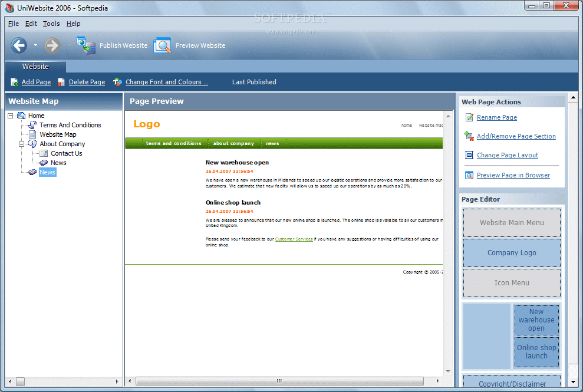583x392 pixels.
Task: Click the Add Page icon
Action: [x=14, y=82]
